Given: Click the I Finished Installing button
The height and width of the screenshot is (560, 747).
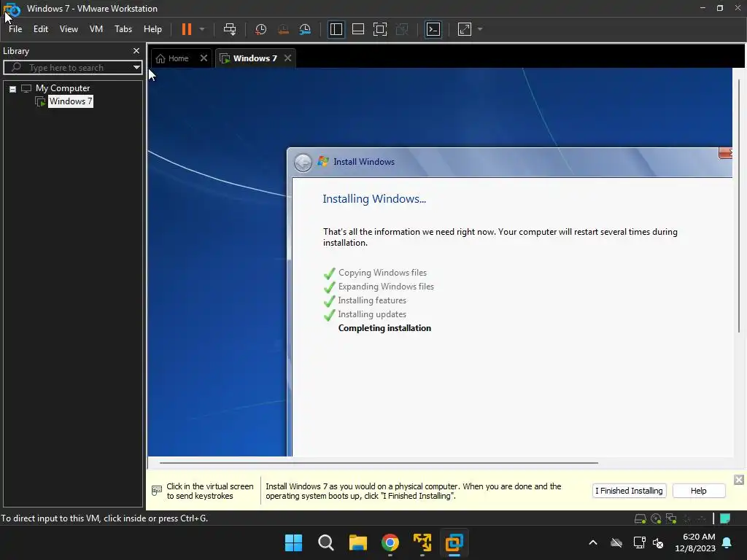Looking at the screenshot, I should coord(629,491).
